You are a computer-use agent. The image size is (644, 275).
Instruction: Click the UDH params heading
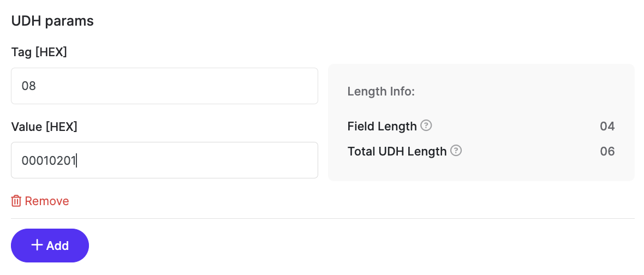[52, 21]
